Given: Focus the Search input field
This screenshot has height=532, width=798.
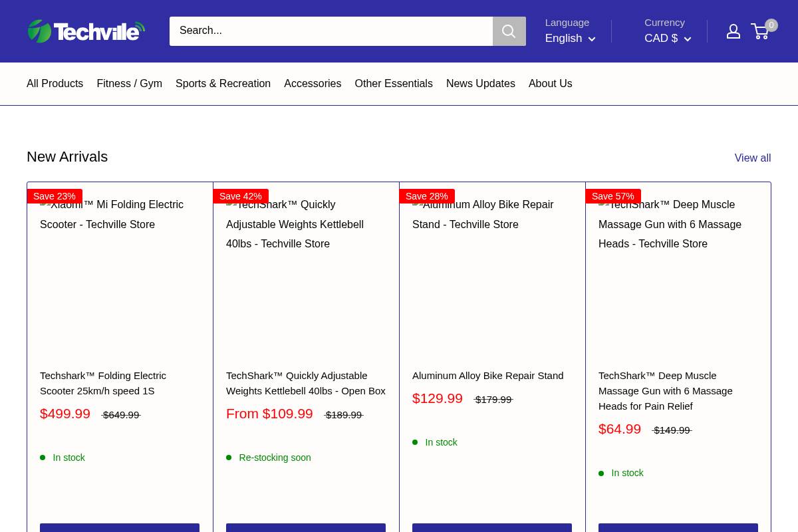Looking at the screenshot, I should pyautogui.click(x=331, y=31).
